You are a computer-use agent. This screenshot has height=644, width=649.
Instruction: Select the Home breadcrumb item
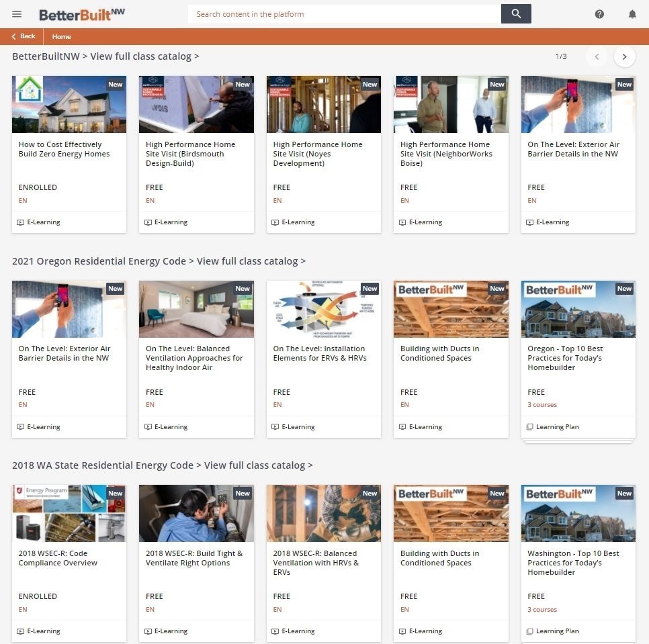[x=61, y=36]
